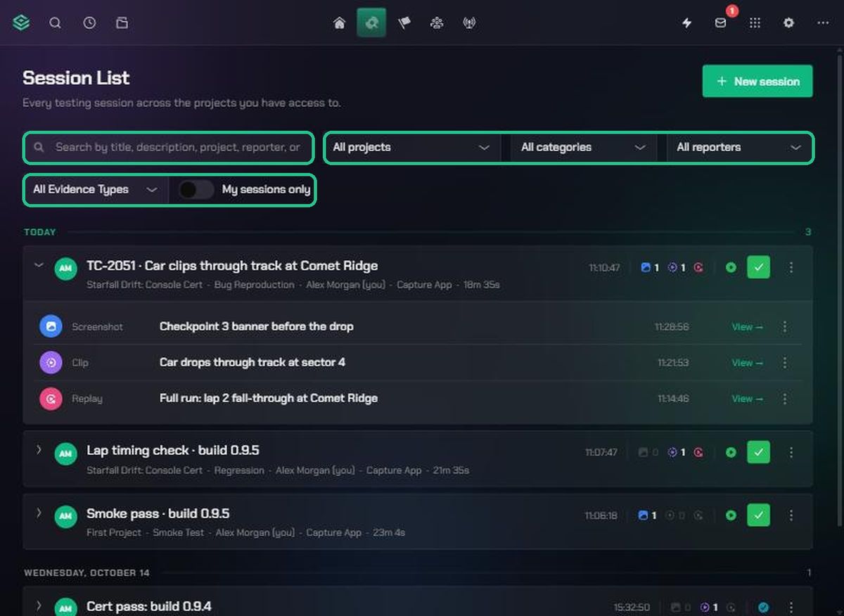Expand the Cert pass build 0.9.4 session
The height and width of the screenshot is (616, 844).
(x=39, y=605)
